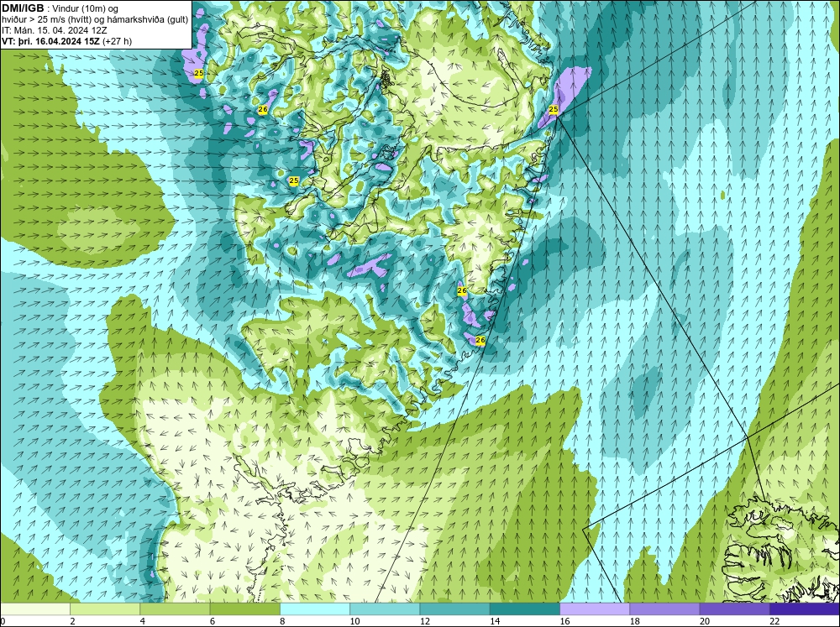Click yellow gust label 25 at black boundary lines' corner
Image resolution: width=840 pixels, height=627 pixels.
(x=554, y=110)
